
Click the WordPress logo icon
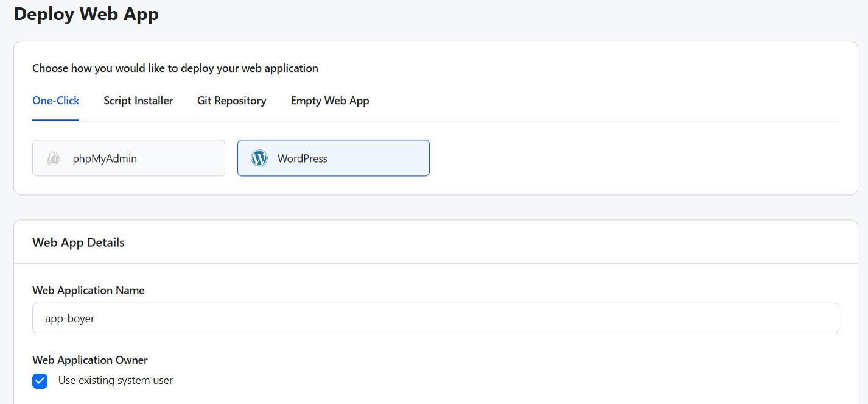click(259, 158)
